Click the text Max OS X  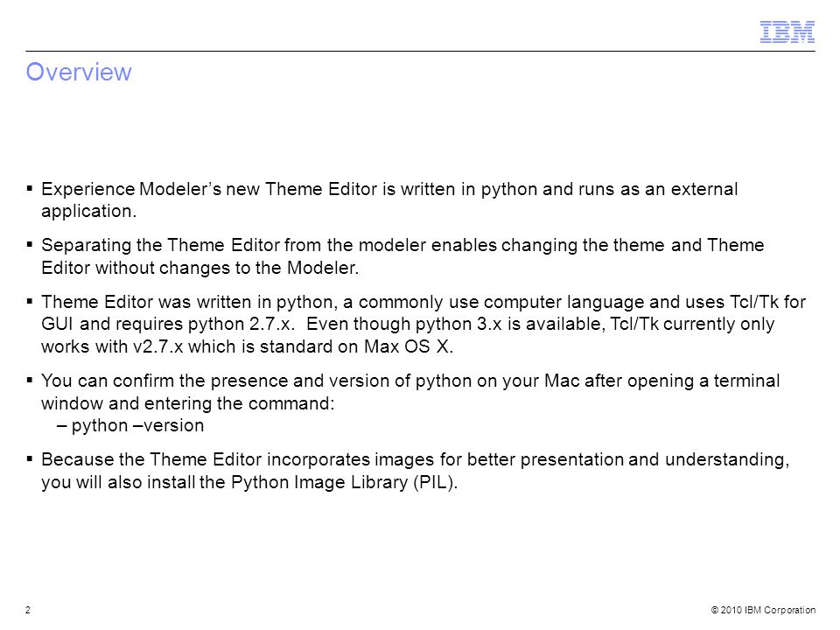click(409, 346)
